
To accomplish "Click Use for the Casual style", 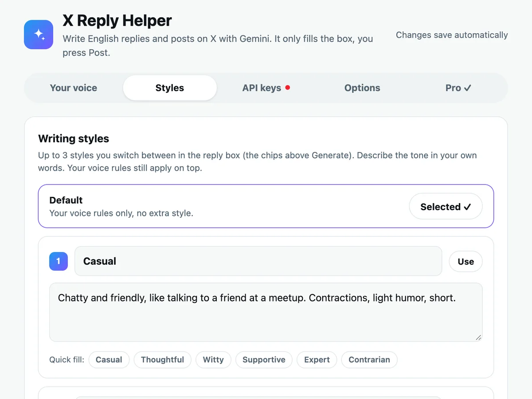I will point(465,262).
